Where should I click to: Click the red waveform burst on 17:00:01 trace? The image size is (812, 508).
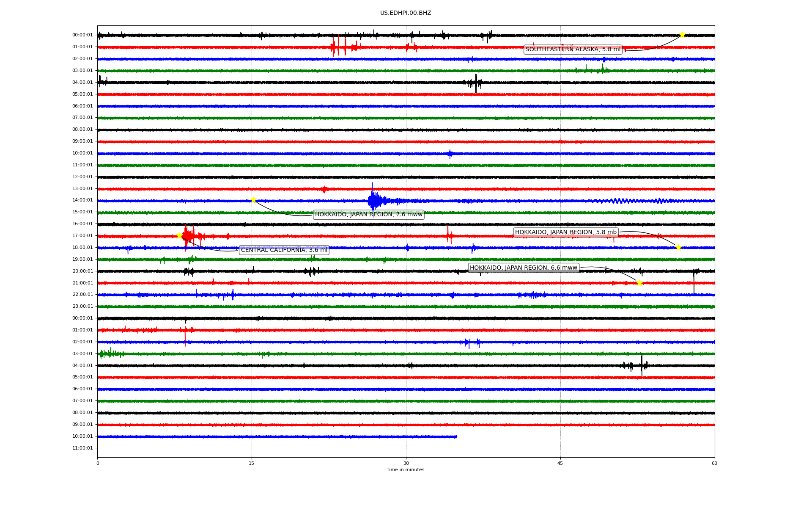click(x=188, y=235)
